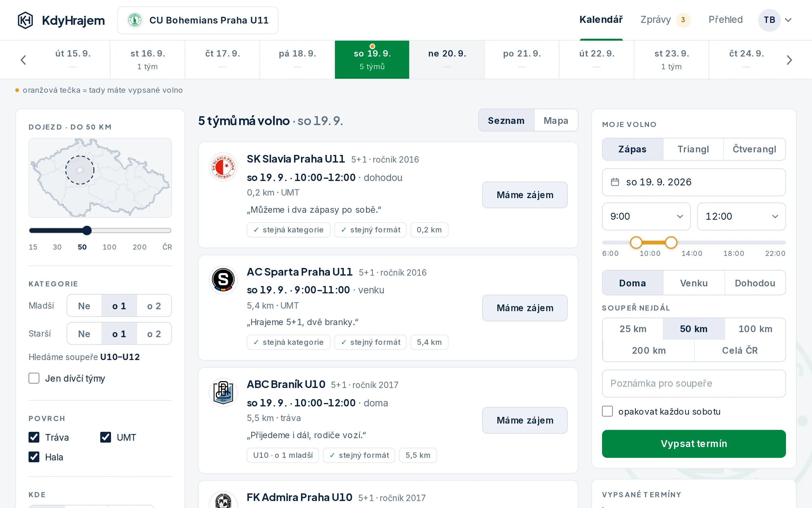The height and width of the screenshot is (508, 812).
Task: Choose Celá ČR opponent distance
Action: 740,351
